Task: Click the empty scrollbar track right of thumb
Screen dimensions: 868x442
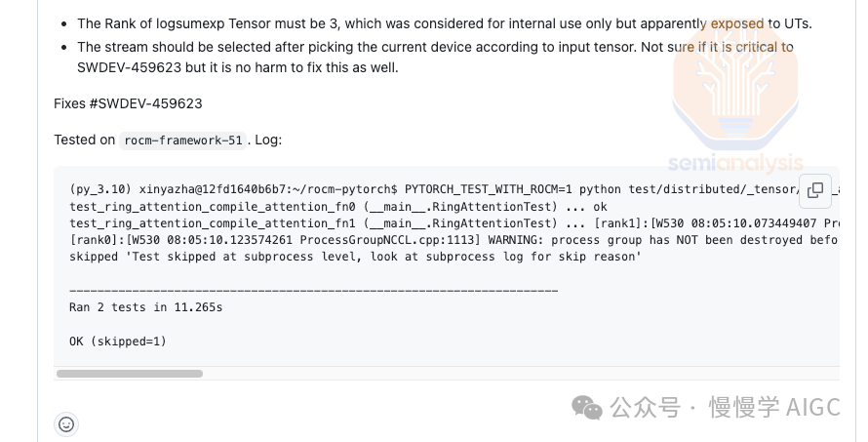Action: click(517, 373)
